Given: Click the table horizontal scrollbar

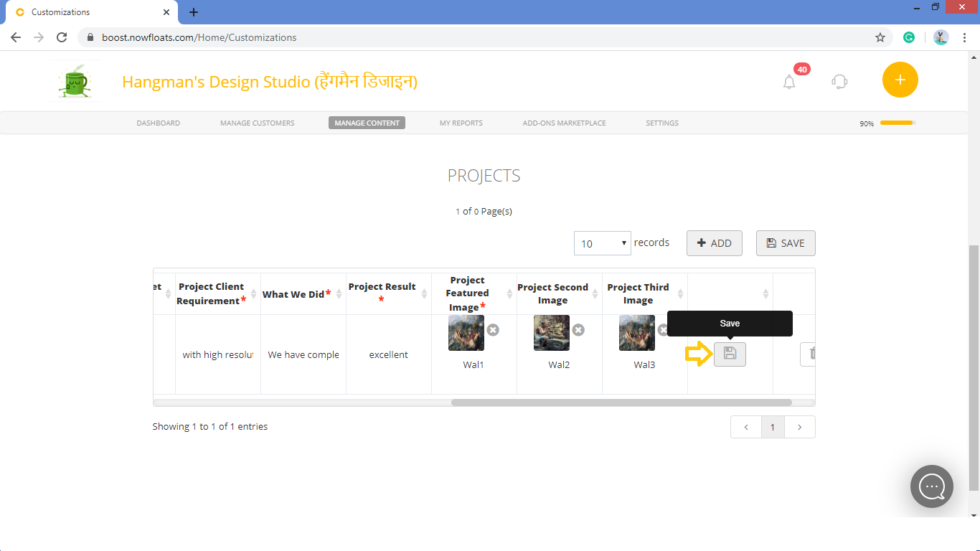Looking at the screenshot, I should click(x=621, y=402).
